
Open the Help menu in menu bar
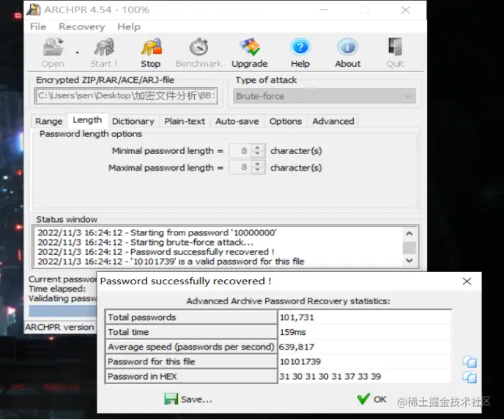coord(129,26)
